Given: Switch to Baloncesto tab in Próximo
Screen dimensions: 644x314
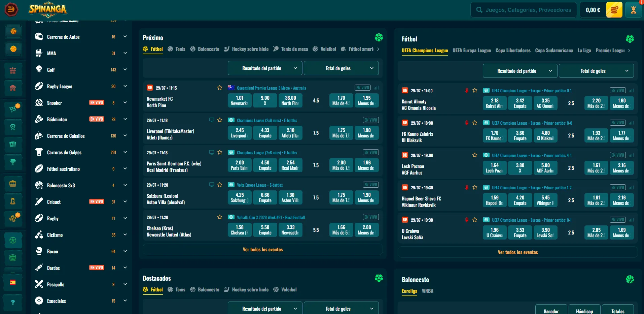Looking at the screenshot, I should click(x=205, y=49).
